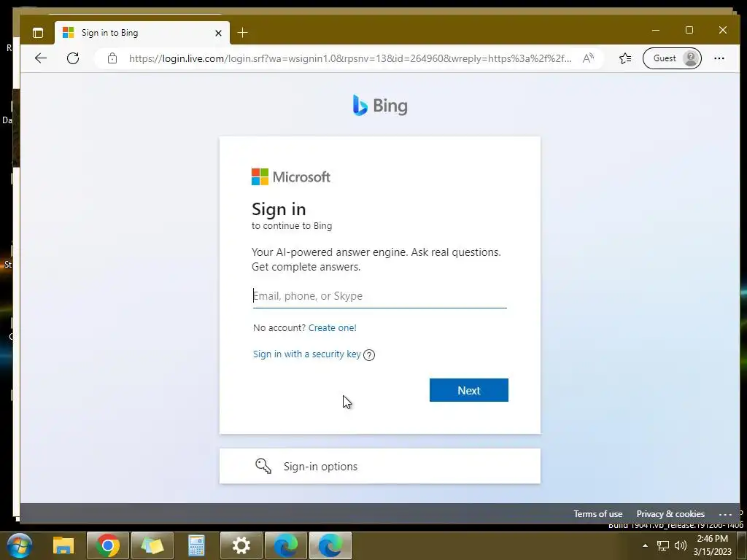This screenshot has width=747, height=560.
Task: Open volume speaker icon in tray
Action: tap(681, 545)
